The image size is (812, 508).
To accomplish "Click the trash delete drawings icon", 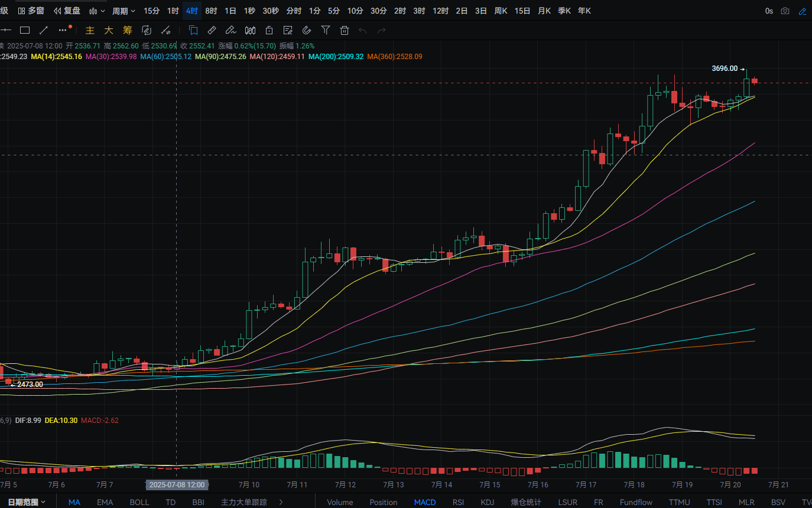I will point(345,30).
